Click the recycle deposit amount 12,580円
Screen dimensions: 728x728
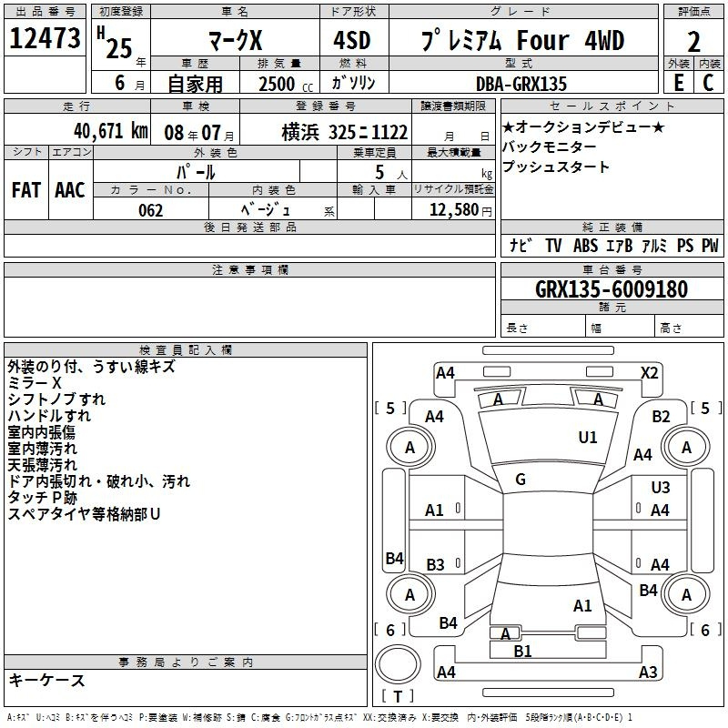452,209
